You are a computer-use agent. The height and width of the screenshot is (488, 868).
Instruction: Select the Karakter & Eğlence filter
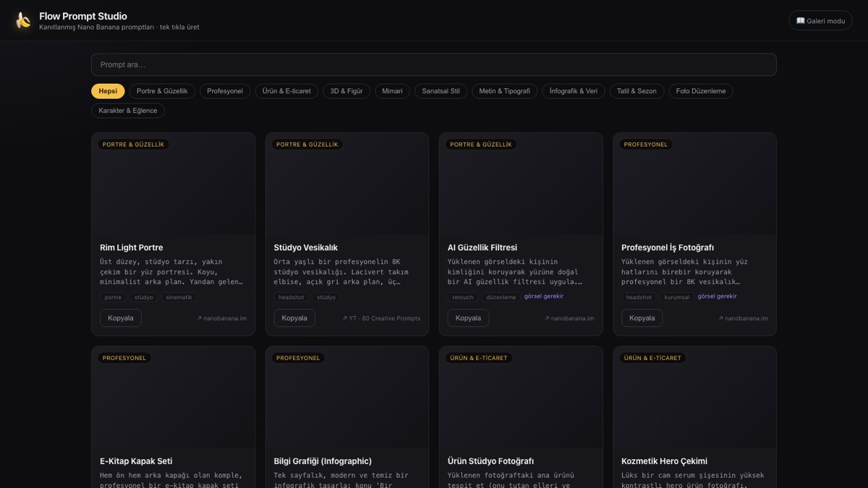tap(128, 111)
